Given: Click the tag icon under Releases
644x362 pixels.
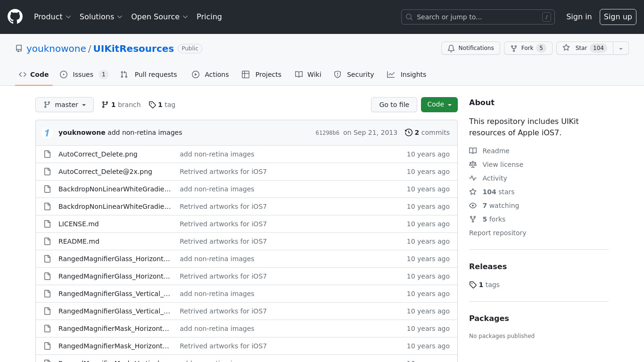Looking at the screenshot, I should [x=473, y=285].
